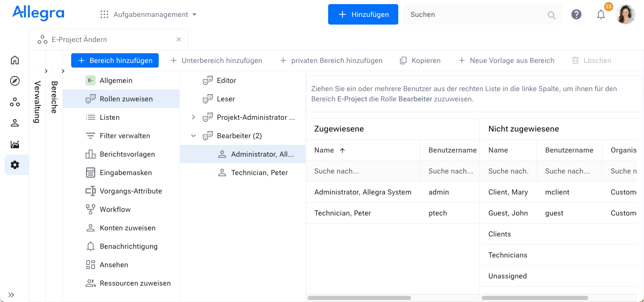
Task: Select the Workflow menu entry
Action: click(x=115, y=209)
